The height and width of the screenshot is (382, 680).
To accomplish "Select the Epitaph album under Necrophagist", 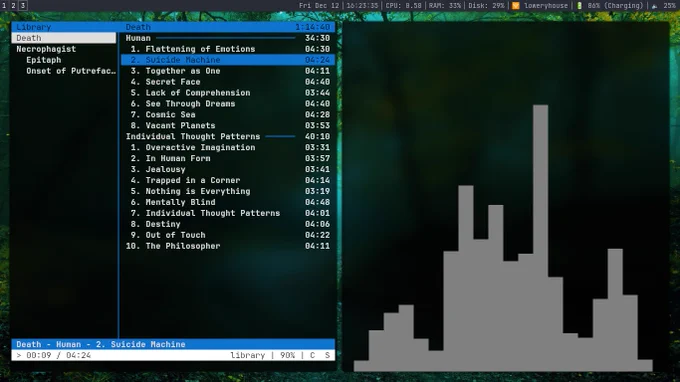I will coord(43,60).
